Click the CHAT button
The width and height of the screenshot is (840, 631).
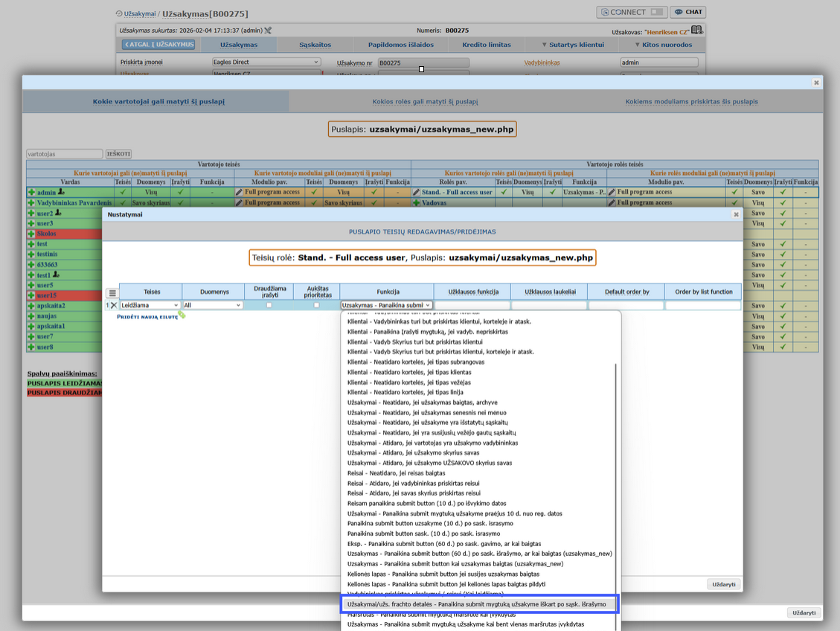pyautogui.click(x=688, y=12)
